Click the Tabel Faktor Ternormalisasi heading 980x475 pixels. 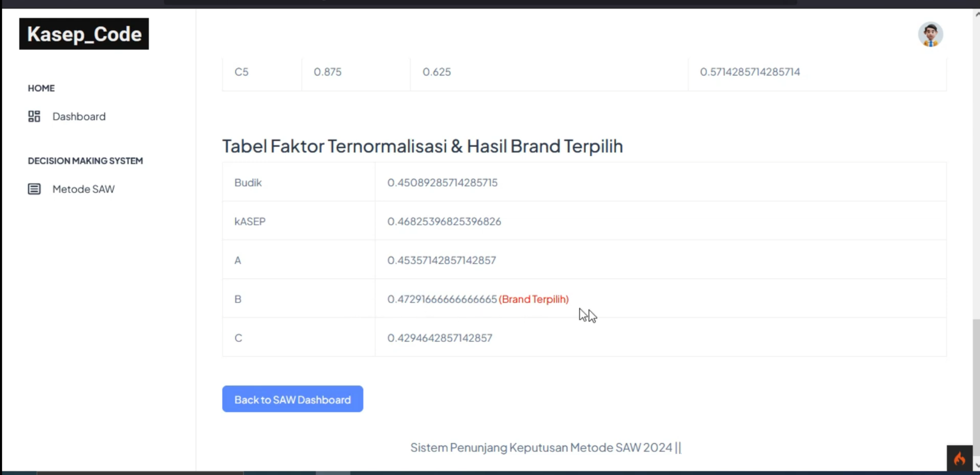coord(423,146)
